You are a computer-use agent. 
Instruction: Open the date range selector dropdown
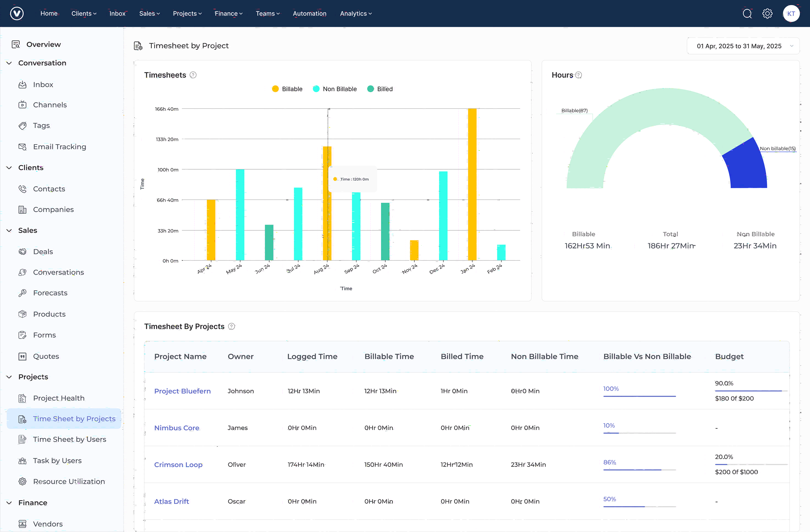click(x=743, y=46)
